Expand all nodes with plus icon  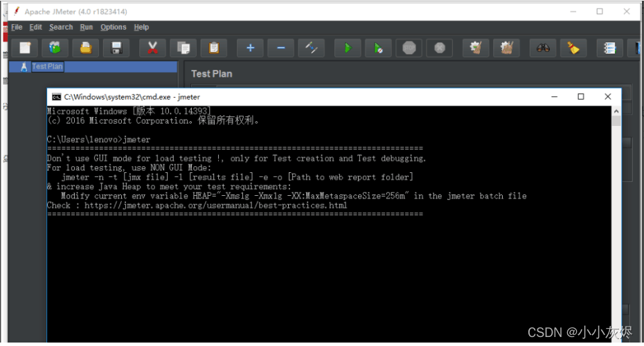coord(250,48)
